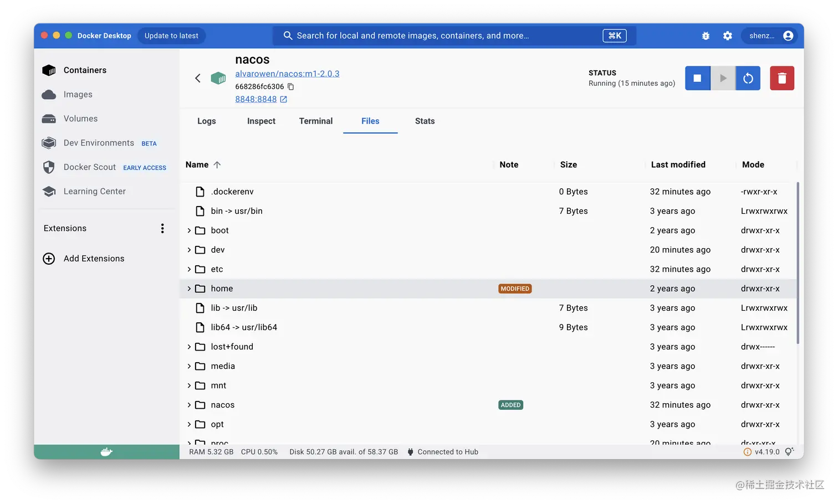This screenshot has width=838, height=504.
Task: Expand the opt folder
Action: (x=189, y=424)
